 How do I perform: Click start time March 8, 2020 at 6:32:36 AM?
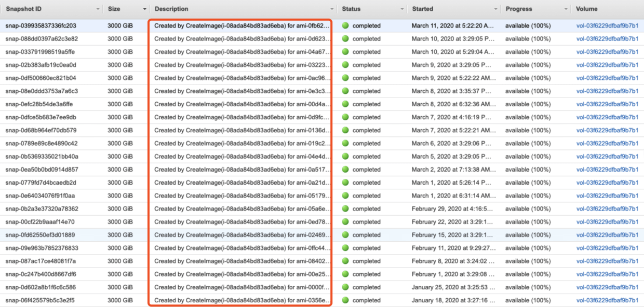(453, 104)
